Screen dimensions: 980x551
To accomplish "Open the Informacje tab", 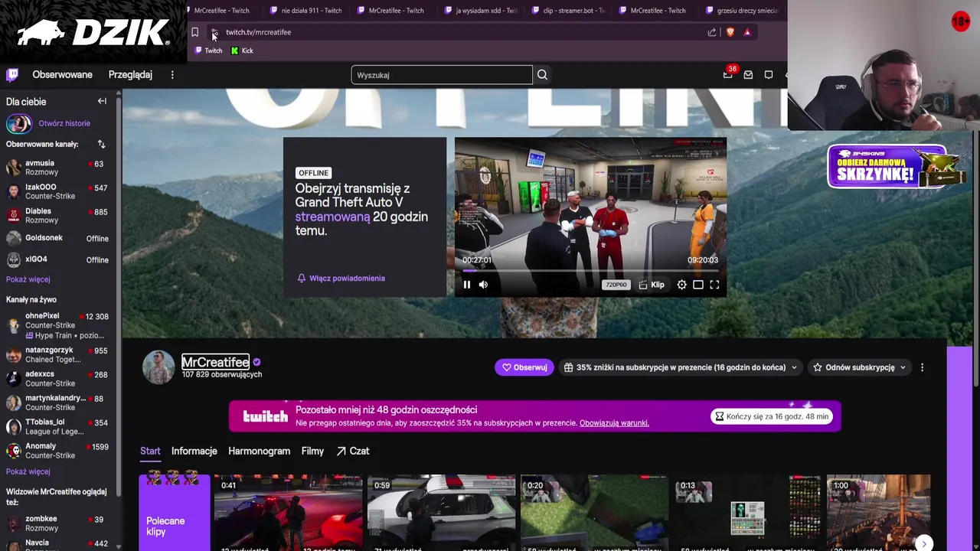I will (194, 451).
